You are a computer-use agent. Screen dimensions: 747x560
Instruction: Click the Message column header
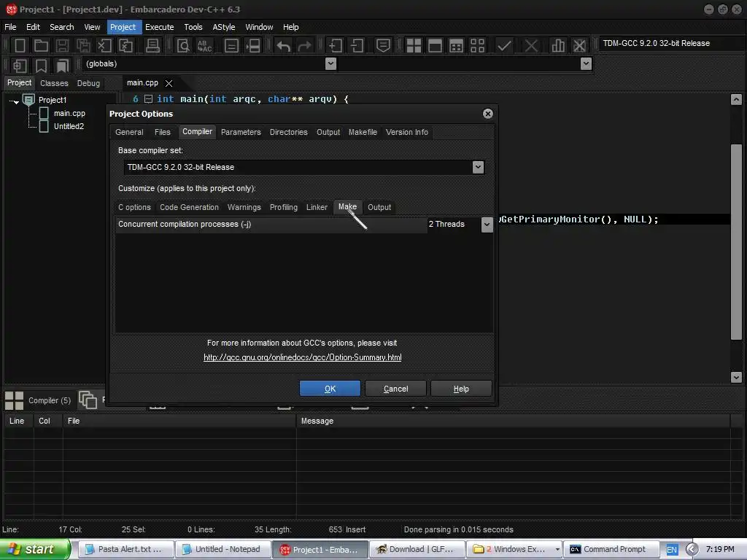(513, 421)
